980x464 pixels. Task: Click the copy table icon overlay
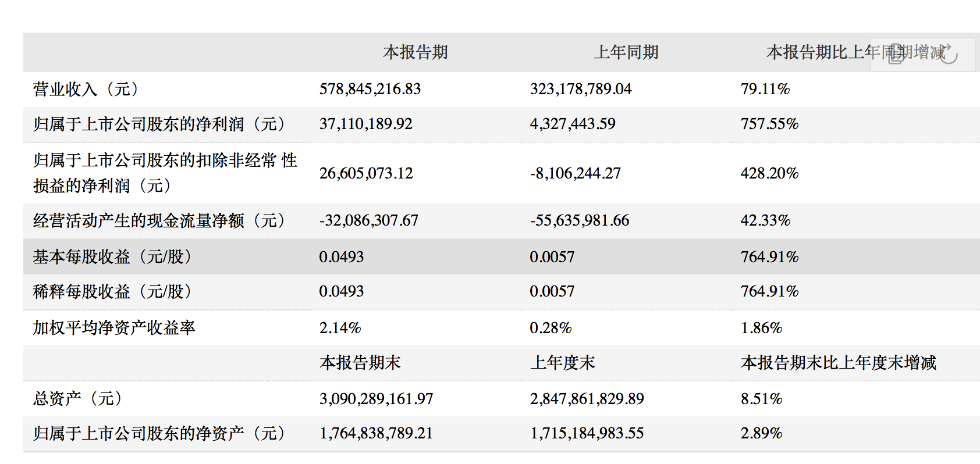896,54
